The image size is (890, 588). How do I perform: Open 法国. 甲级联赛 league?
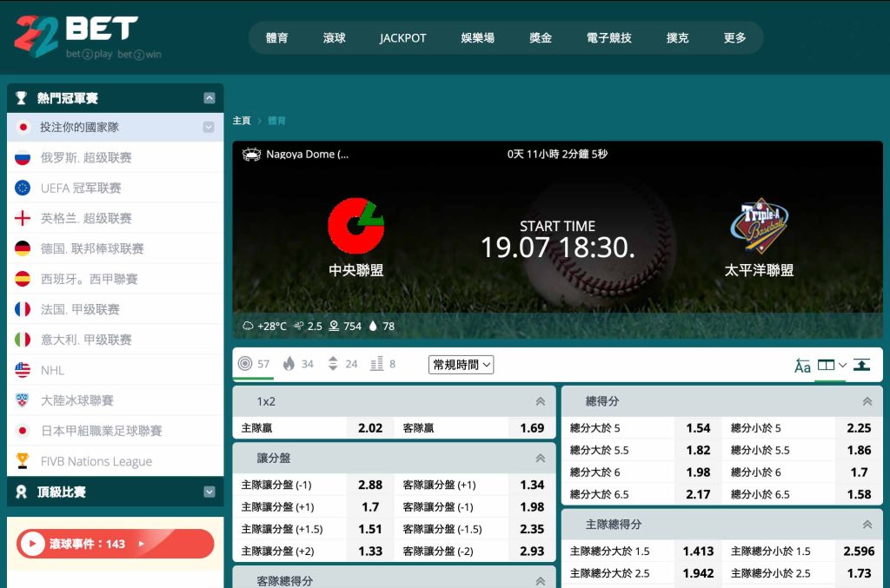80,309
